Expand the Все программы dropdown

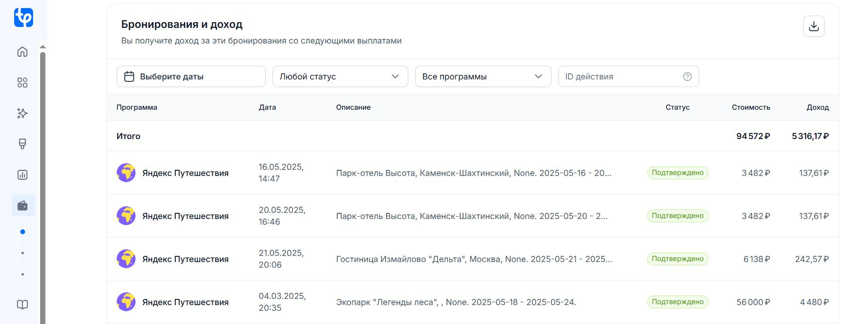pyautogui.click(x=483, y=77)
